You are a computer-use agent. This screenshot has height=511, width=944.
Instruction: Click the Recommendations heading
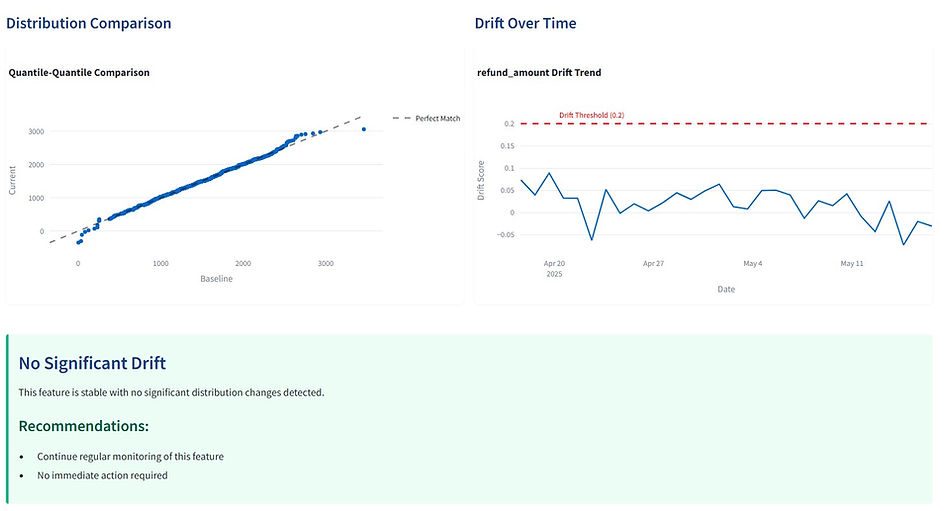[x=84, y=426]
